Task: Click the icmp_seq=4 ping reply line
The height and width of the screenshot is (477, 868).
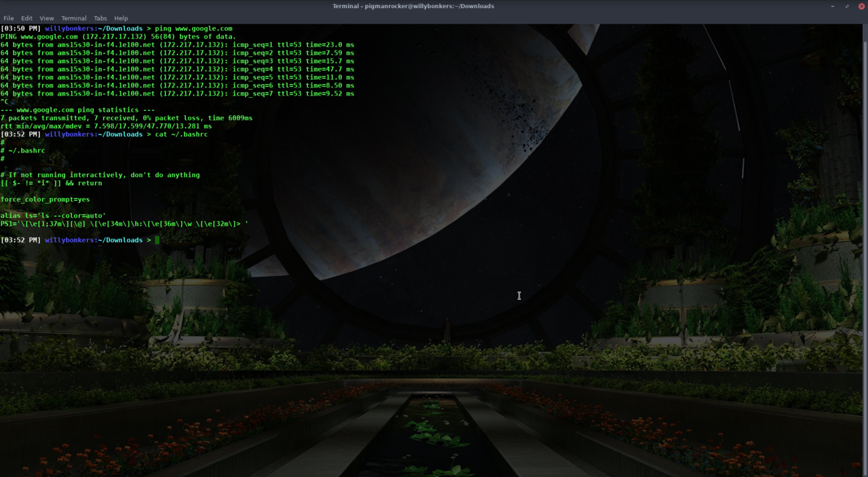Action: tap(177, 69)
